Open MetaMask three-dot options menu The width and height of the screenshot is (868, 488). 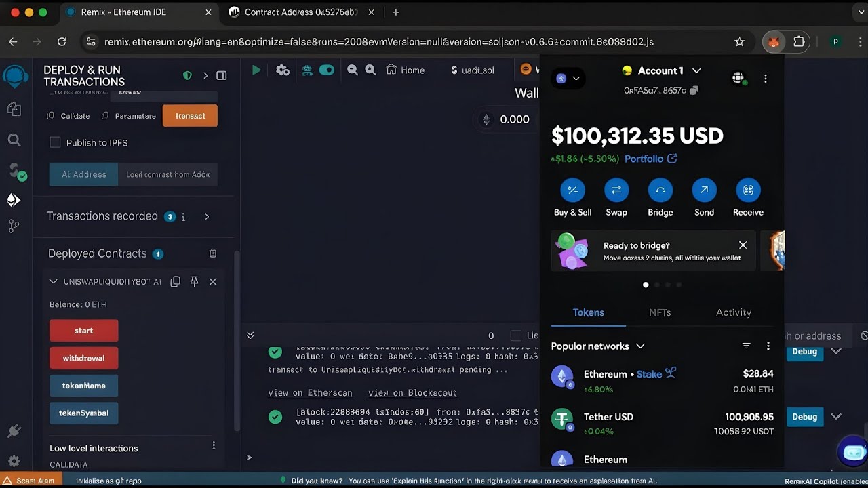(766, 79)
